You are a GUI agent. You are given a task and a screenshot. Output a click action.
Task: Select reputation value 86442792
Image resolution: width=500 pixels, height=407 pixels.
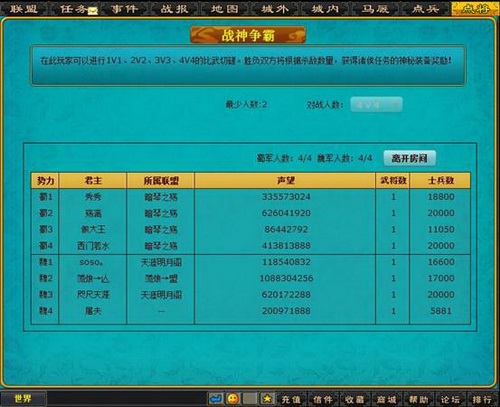click(286, 229)
